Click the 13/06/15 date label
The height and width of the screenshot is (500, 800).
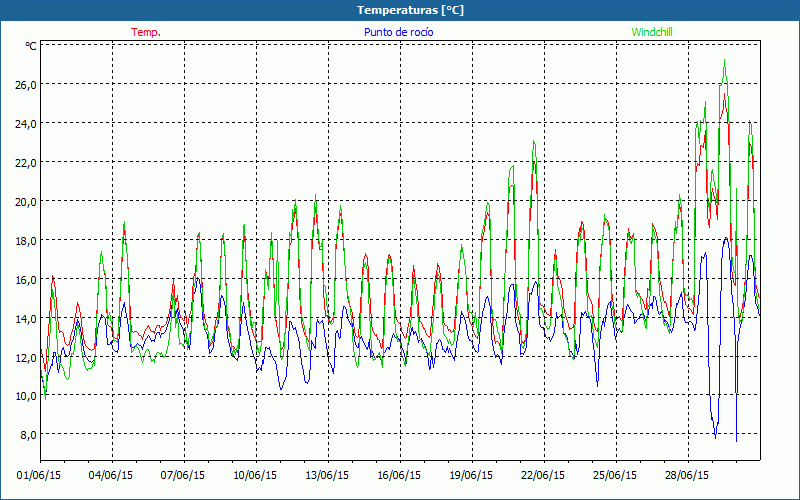pos(327,475)
